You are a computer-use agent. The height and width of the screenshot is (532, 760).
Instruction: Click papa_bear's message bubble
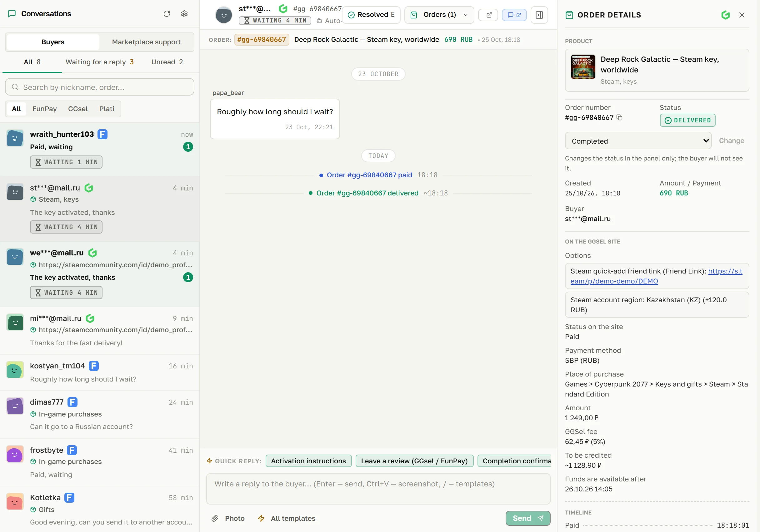click(275, 119)
